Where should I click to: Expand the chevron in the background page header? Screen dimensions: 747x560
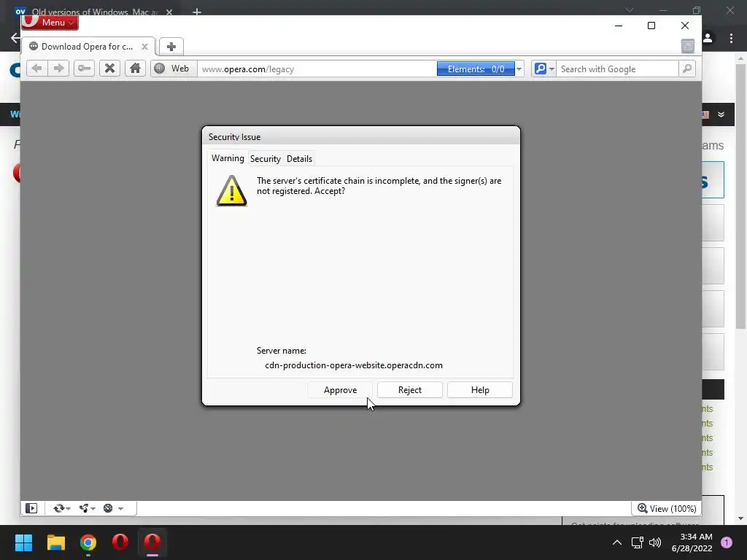tap(721, 114)
